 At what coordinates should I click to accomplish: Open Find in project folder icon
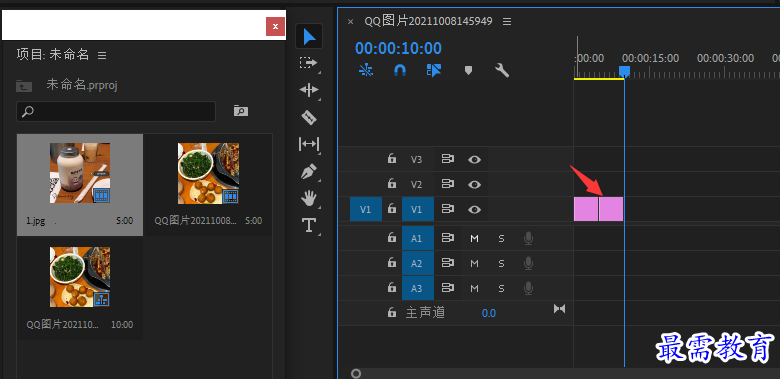[241, 111]
